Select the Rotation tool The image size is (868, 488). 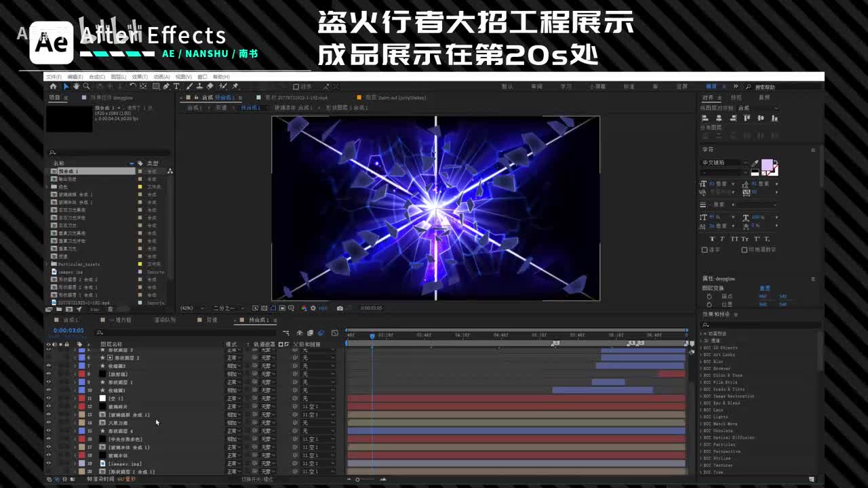point(133,86)
